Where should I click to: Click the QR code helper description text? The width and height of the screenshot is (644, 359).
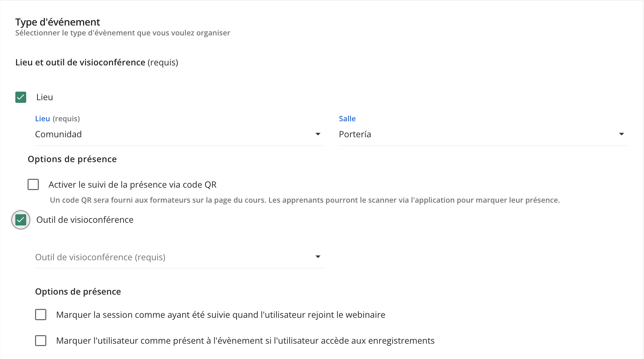(x=305, y=200)
